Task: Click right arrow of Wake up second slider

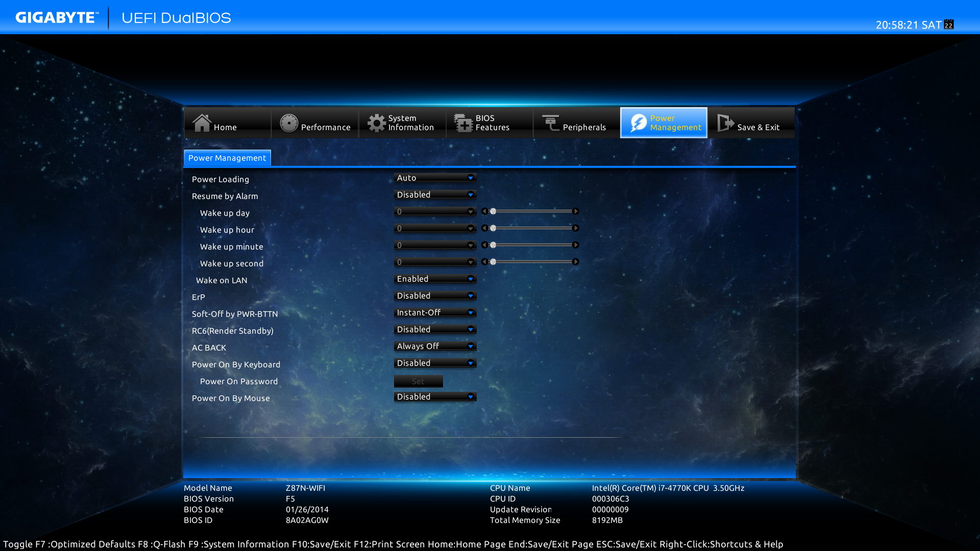Action: click(576, 262)
